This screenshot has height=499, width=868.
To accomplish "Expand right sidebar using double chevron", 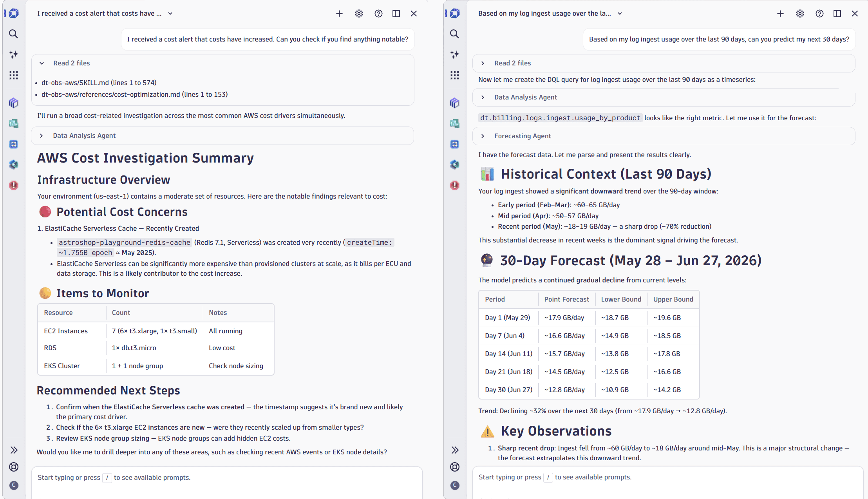I will 455,450.
